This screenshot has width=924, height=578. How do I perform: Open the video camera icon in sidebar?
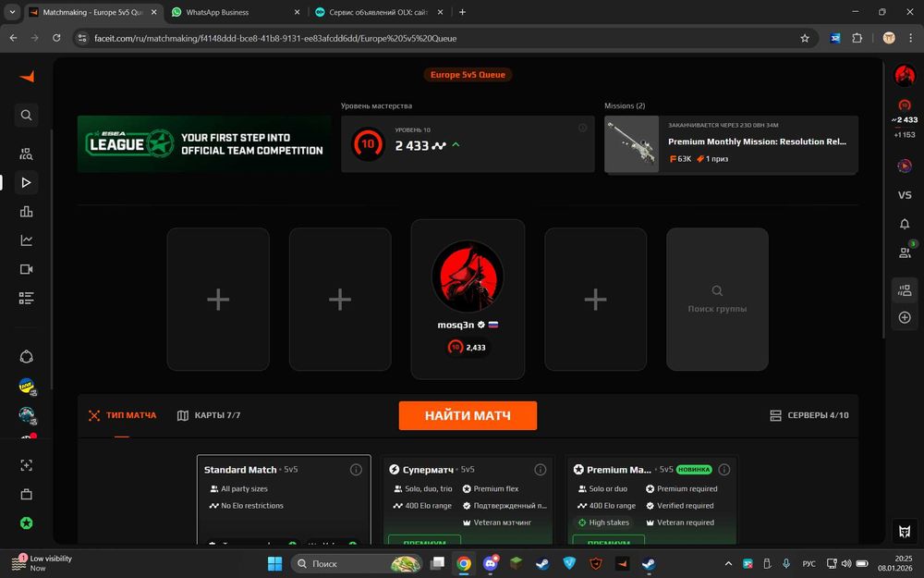click(x=27, y=269)
